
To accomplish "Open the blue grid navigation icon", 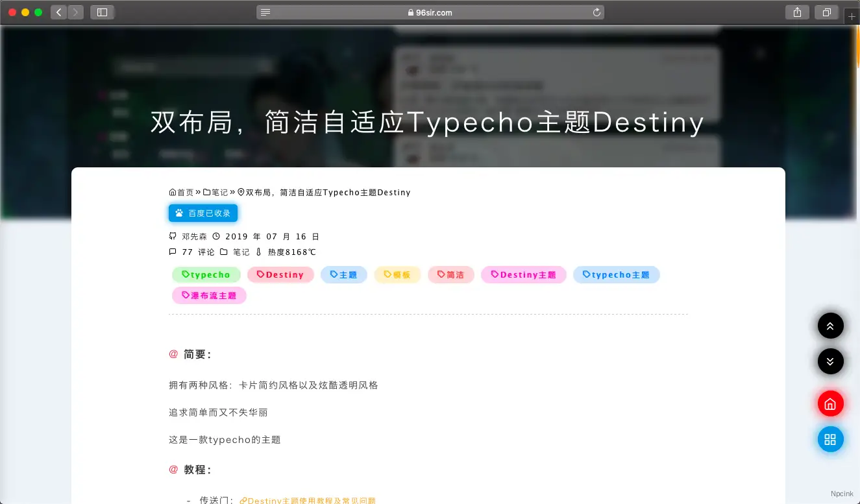I will coord(831,439).
